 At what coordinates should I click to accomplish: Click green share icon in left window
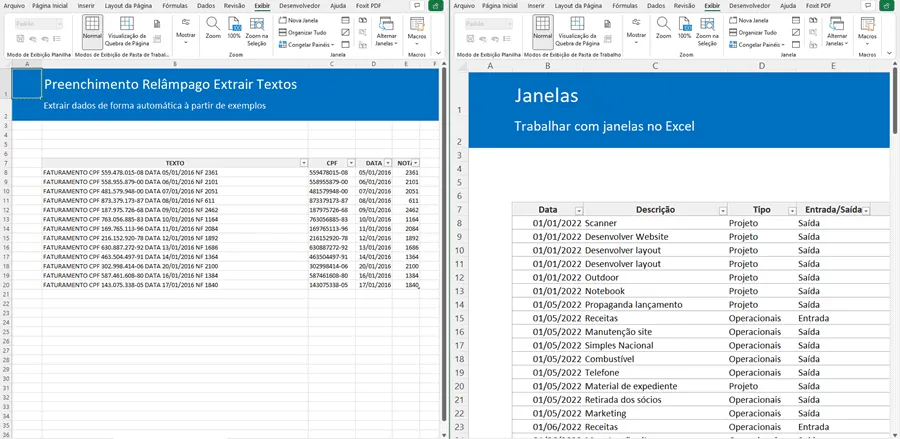tap(437, 5)
